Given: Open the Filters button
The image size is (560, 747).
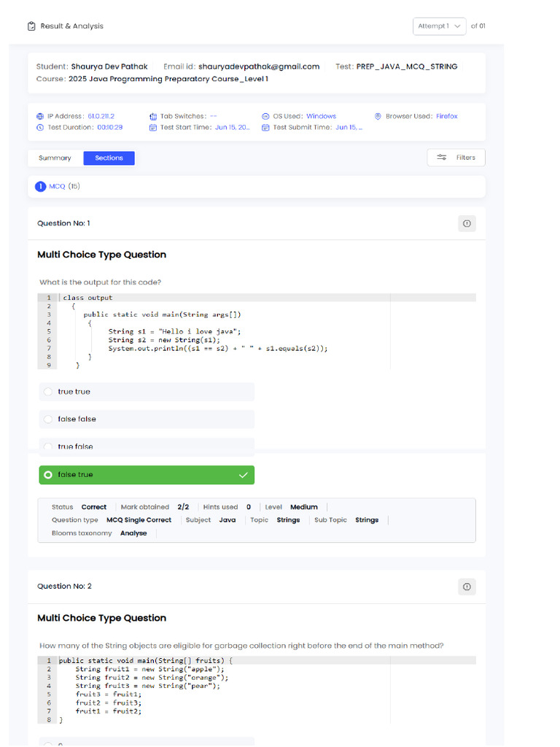Looking at the screenshot, I should coord(456,158).
